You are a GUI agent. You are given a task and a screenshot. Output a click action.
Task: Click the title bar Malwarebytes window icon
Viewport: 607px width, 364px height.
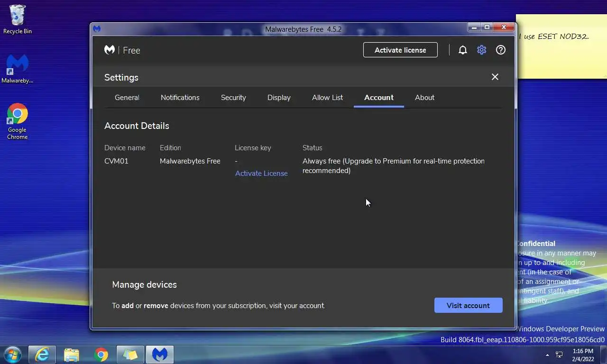(x=97, y=29)
